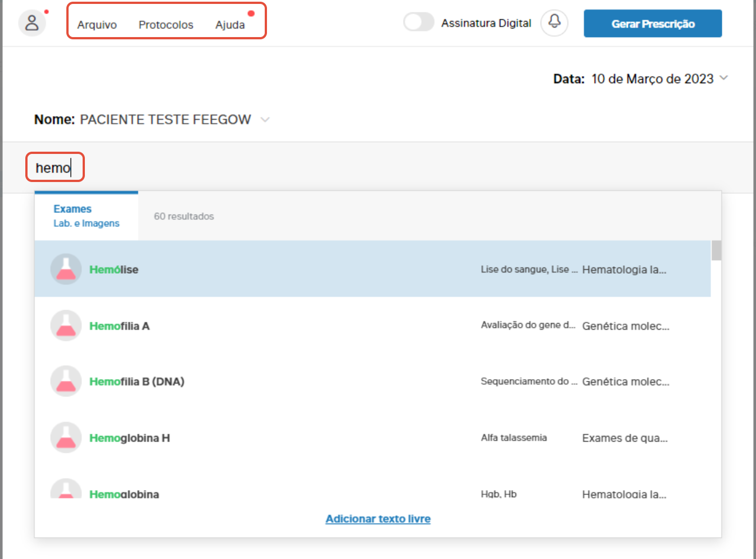The width and height of the screenshot is (756, 559).
Task: Select the Hemólise exam result
Action: pos(373,269)
